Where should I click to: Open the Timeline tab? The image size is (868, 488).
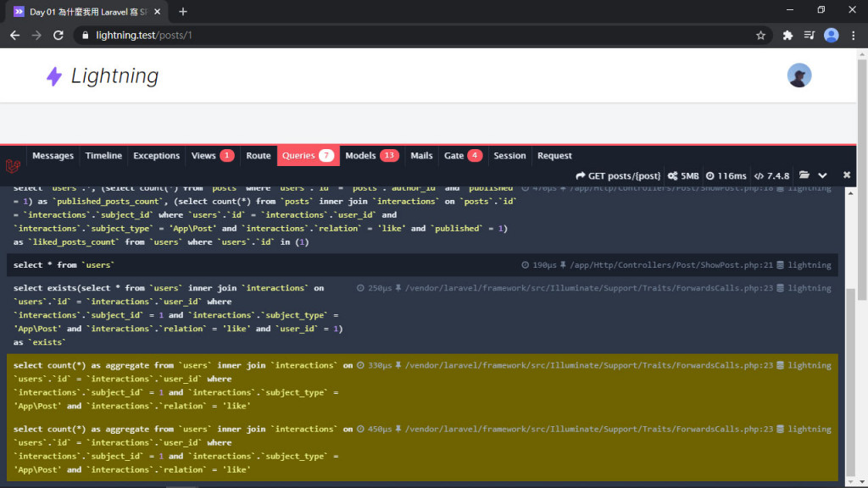pos(103,156)
